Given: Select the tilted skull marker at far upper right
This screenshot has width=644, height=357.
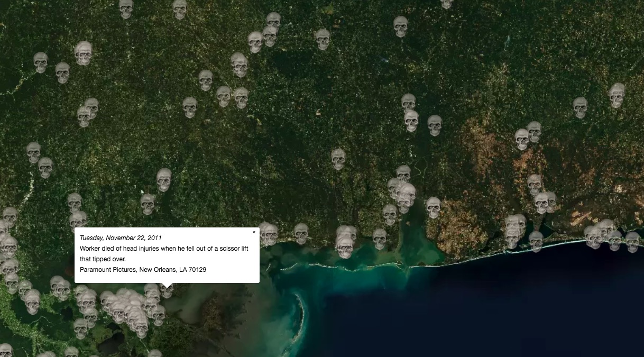Looking at the screenshot, I should click(x=617, y=95).
